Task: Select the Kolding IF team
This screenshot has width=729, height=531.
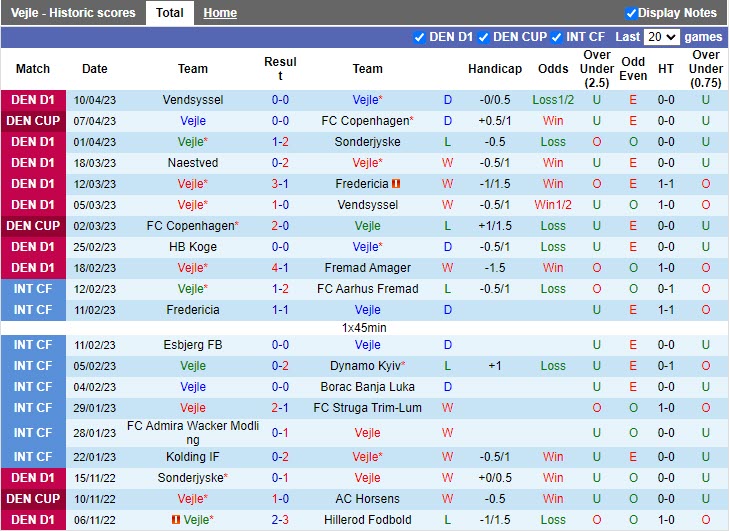Action: coord(193,457)
